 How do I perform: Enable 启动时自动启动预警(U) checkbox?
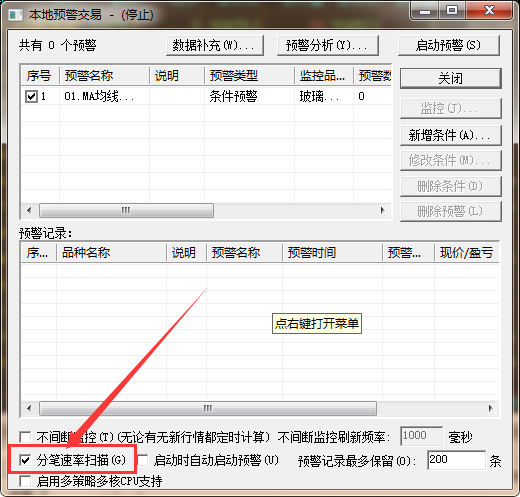[143, 460]
